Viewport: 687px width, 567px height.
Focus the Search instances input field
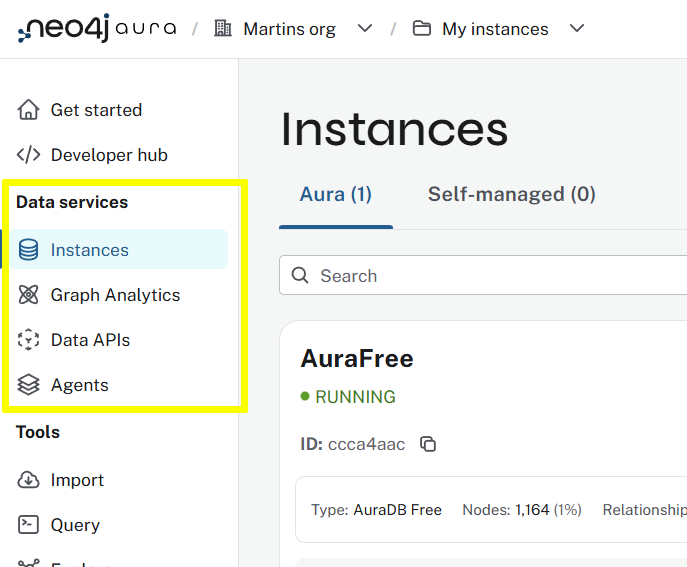[x=490, y=276]
